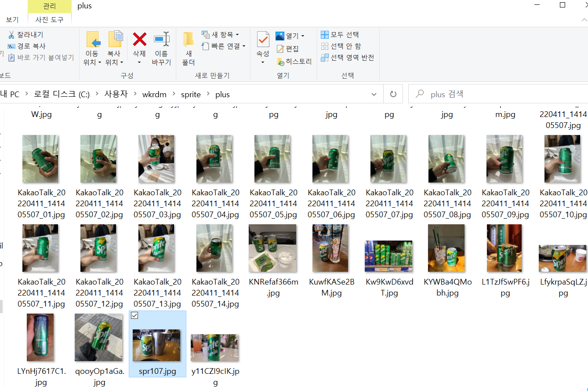588x391 pixels.
Task: Switch to the Picture Tools (사진 도구) tab
Action: tap(49, 20)
